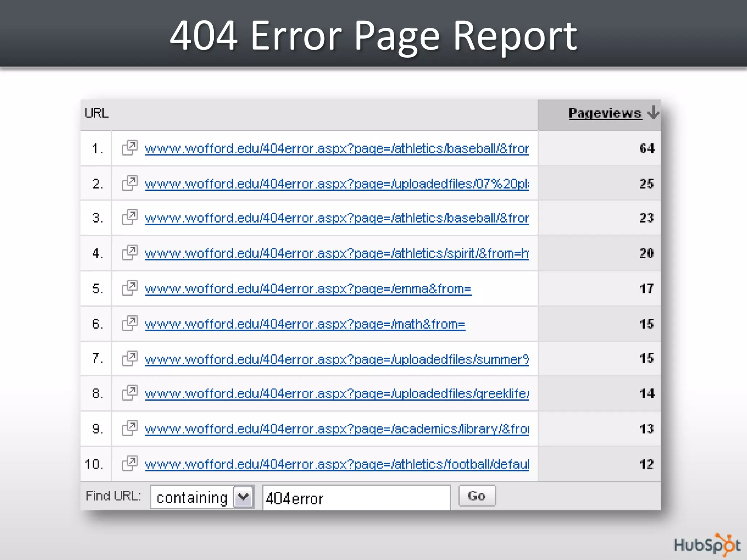This screenshot has height=560, width=747.
Task: Select the pageviews value 14
Action: tap(647, 393)
